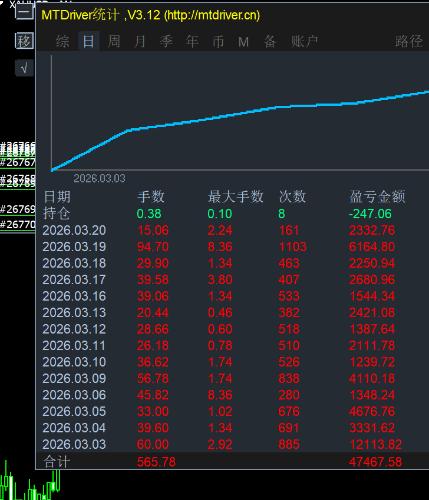The image size is (429, 500).
Task: Click the blue equity curve line
Action: pyautogui.click(x=240, y=113)
